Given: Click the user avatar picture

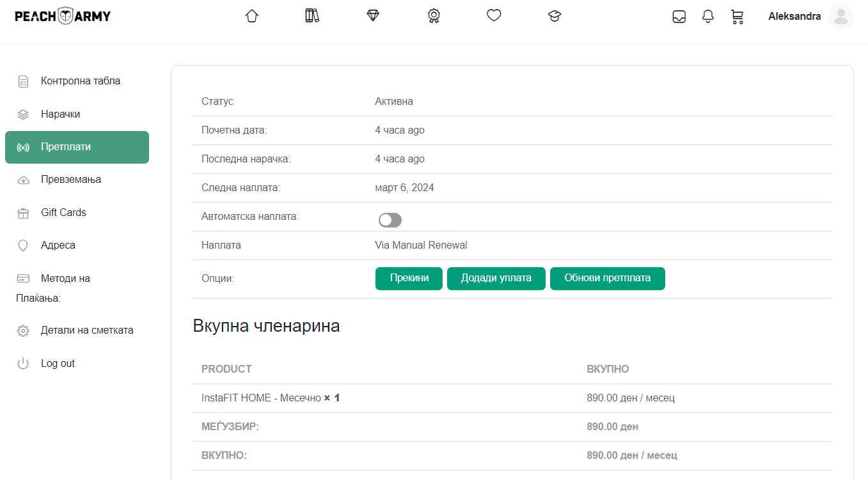Looking at the screenshot, I should click(840, 17).
